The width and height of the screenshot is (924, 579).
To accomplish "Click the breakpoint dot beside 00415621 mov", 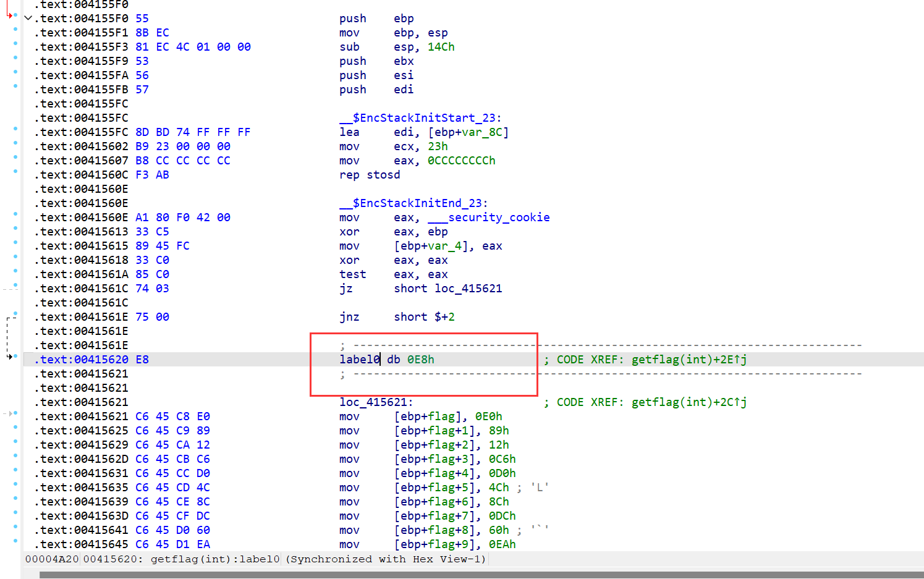I will point(15,413).
